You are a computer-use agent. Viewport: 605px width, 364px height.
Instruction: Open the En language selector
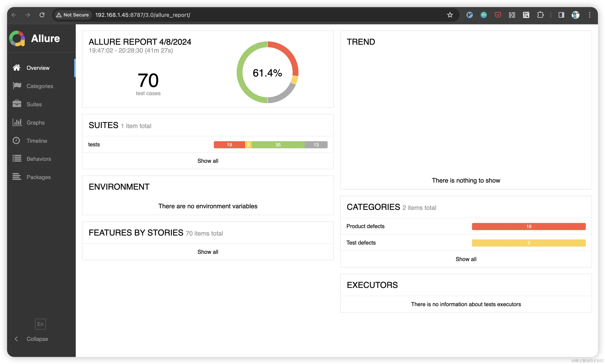pos(40,324)
